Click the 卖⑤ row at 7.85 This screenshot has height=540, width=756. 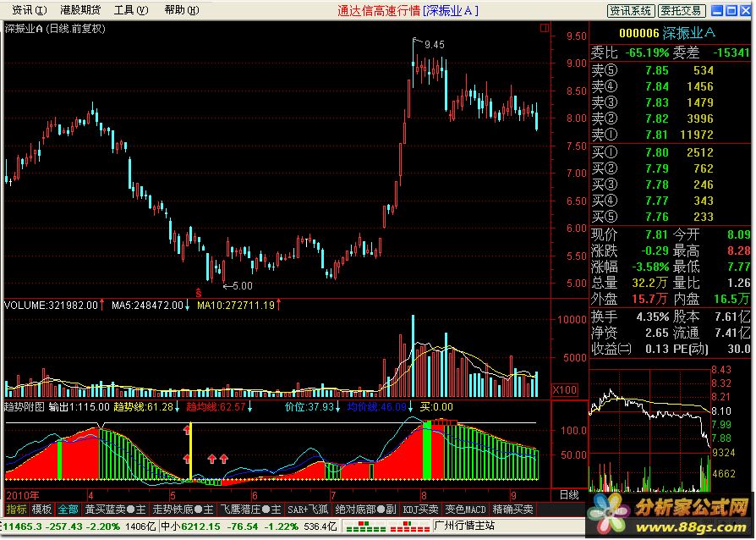point(671,70)
